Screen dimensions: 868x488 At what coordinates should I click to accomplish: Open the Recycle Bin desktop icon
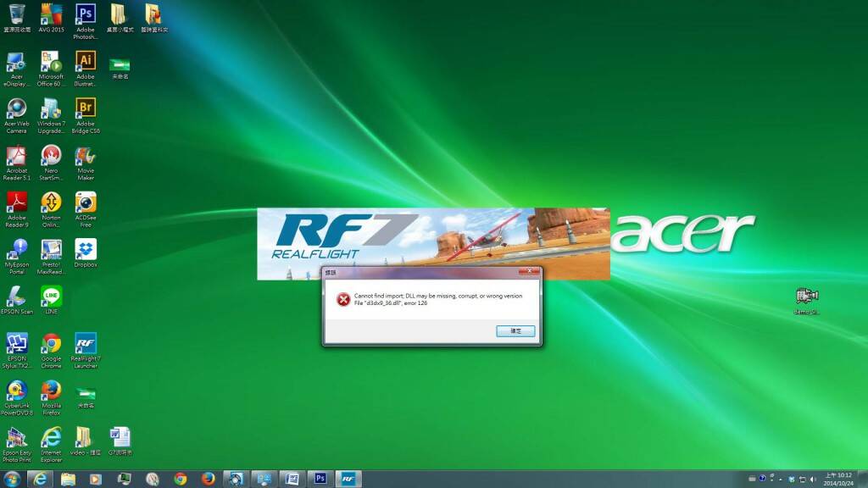[x=17, y=17]
